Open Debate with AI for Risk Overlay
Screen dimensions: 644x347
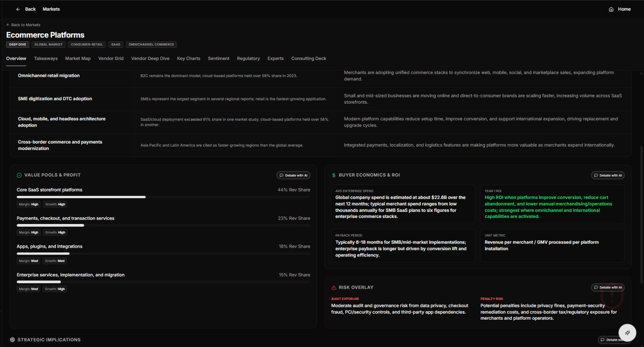coord(608,287)
